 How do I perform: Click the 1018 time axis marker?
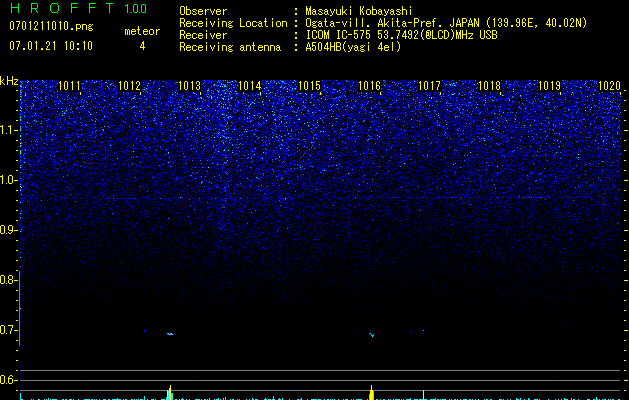point(489,86)
